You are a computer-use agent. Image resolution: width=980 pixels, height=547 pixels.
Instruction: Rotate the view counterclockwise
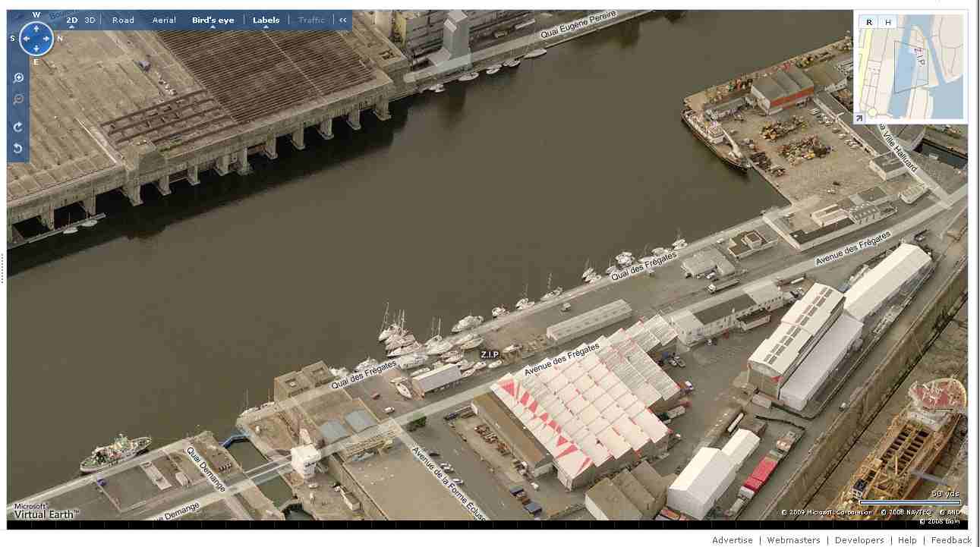tap(18, 148)
